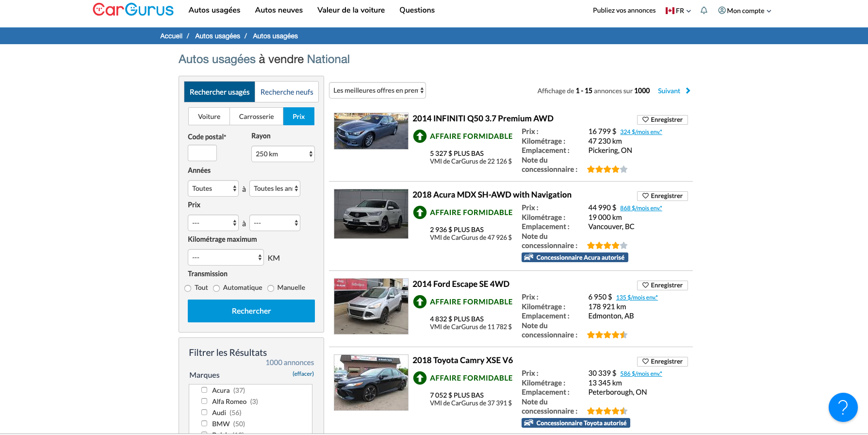Open the notifications bell
Image resolution: width=868 pixels, height=435 pixels.
[x=704, y=10]
